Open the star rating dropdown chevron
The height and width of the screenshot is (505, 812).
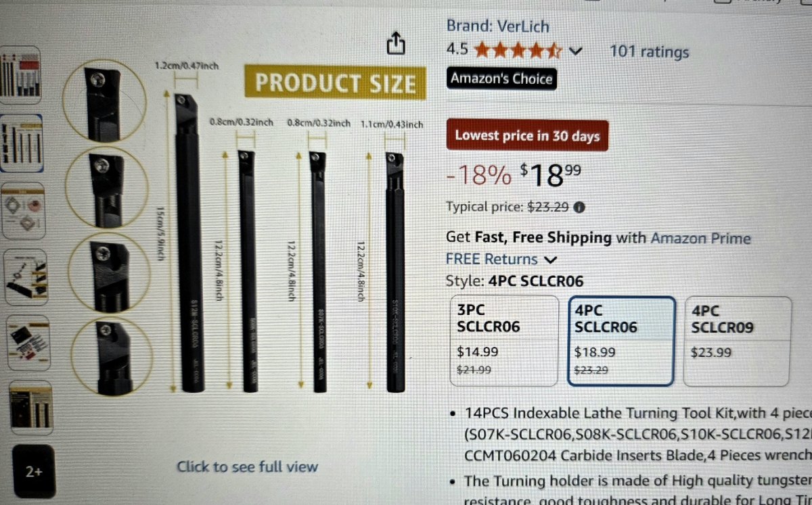click(575, 51)
